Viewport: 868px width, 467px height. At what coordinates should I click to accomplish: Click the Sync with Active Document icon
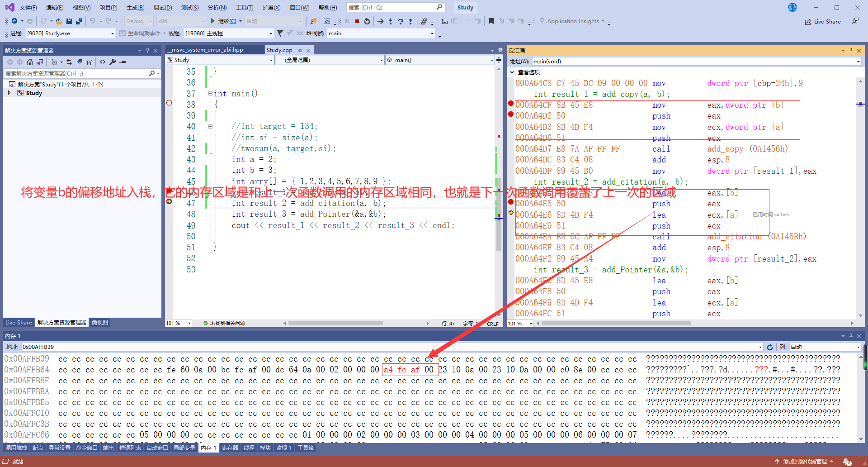tap(69, 62)
